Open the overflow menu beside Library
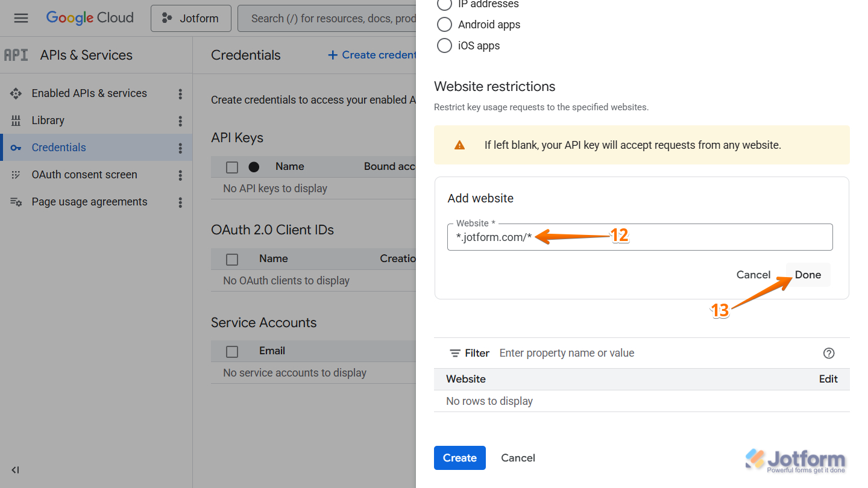868x488 pixels. (180, 120)
